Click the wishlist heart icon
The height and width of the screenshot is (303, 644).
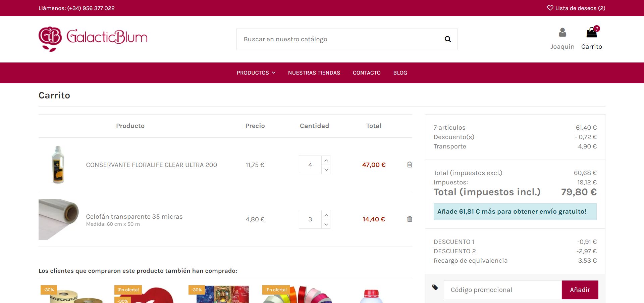click(x=550, y=8)
